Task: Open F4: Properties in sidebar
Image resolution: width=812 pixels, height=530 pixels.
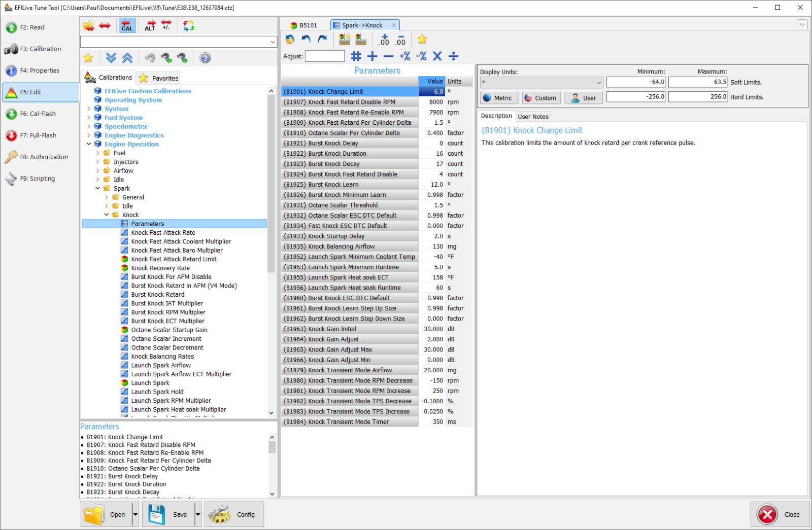Action: click(x=41, y=70)
